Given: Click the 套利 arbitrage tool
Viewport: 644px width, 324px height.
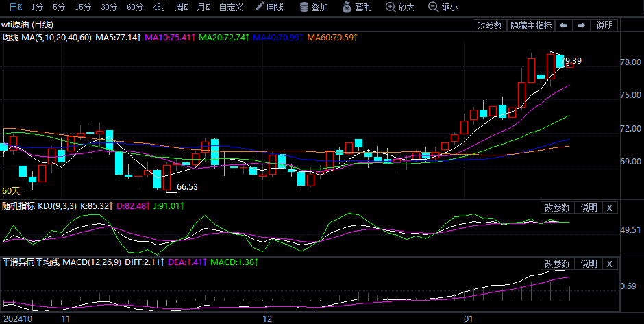Looking at the screenshot, I should [x=356, y=8].
